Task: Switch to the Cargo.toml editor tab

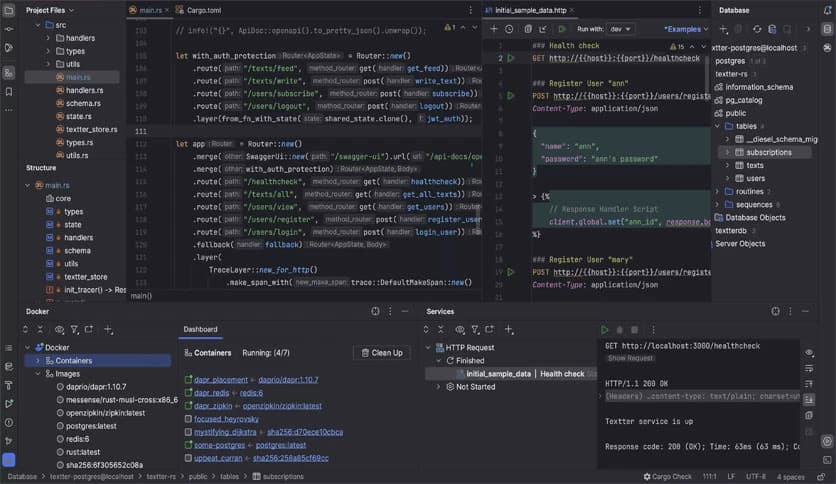Action: pyautogui.click(x=198, y=10)
